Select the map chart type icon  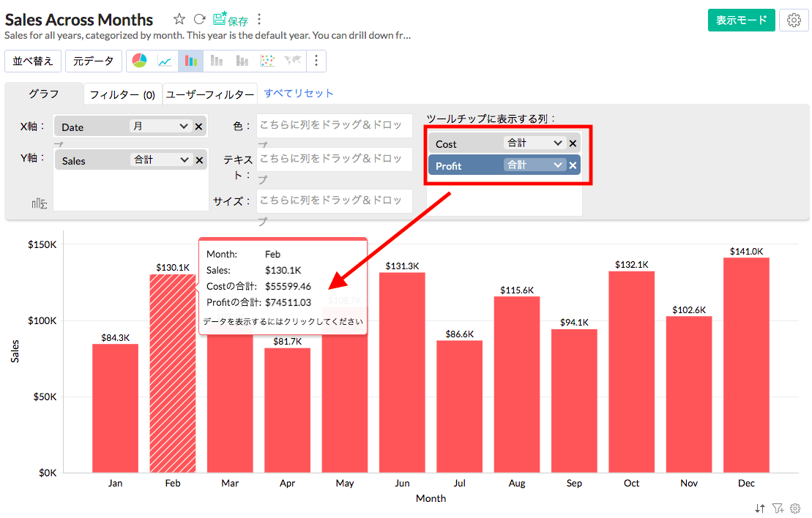(294, 61)
